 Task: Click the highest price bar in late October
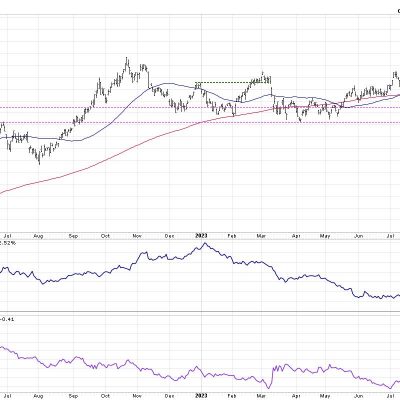[x=126, y=63]
